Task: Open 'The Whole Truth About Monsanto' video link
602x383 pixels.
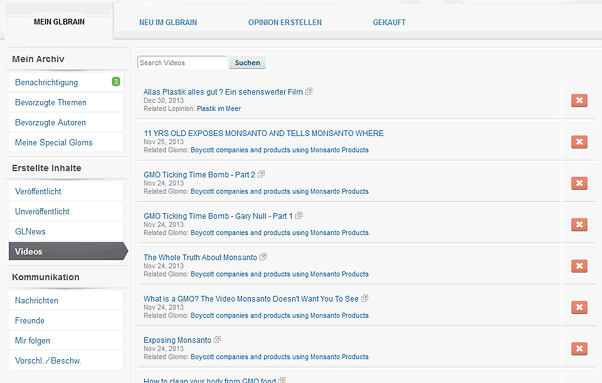Action: (200, 257)
